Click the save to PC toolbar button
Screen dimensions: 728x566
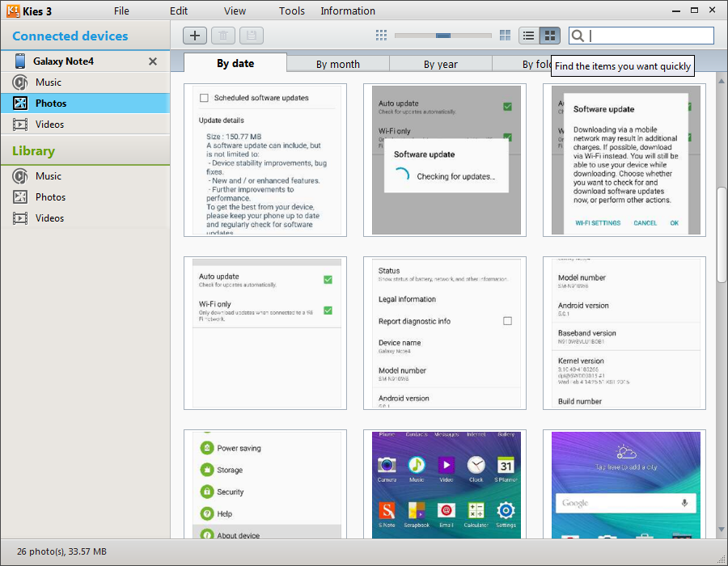252,36
